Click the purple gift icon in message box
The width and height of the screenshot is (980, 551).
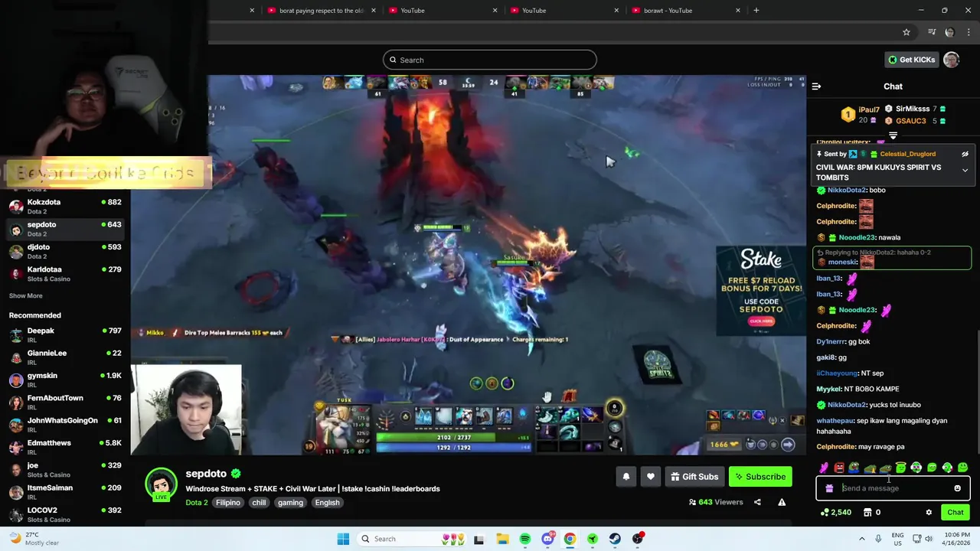coord(829,488)
